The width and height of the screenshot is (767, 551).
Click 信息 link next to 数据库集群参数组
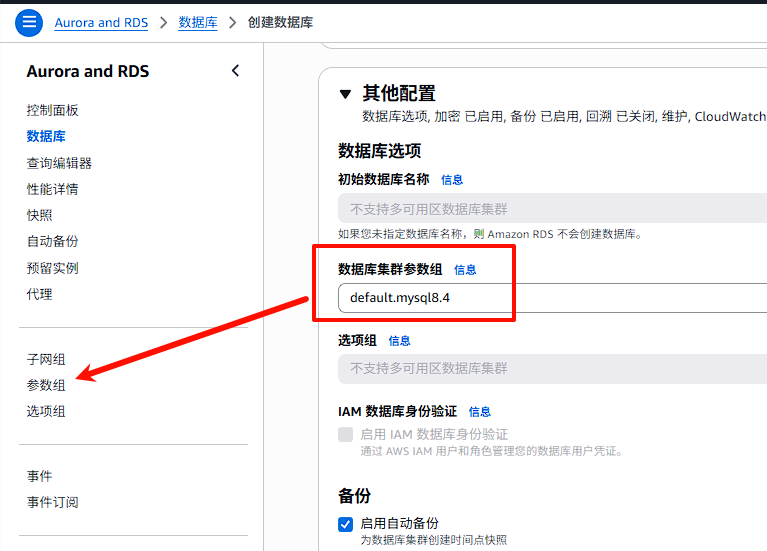[465, 270]
